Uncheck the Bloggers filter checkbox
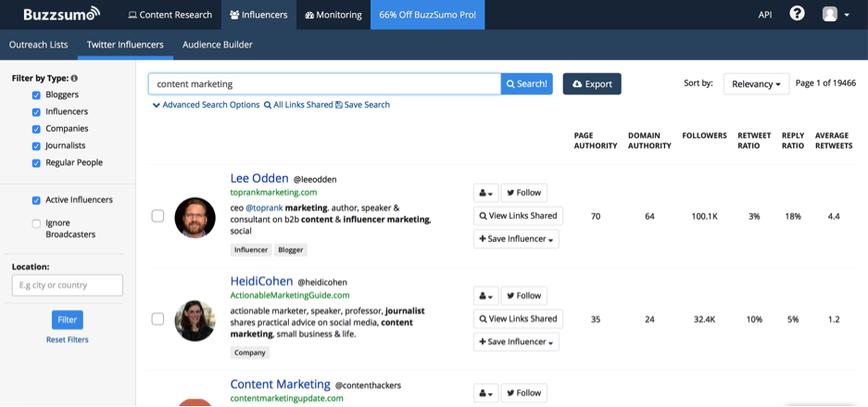Screen dimensions: 868x407 (x=36, y=95)
